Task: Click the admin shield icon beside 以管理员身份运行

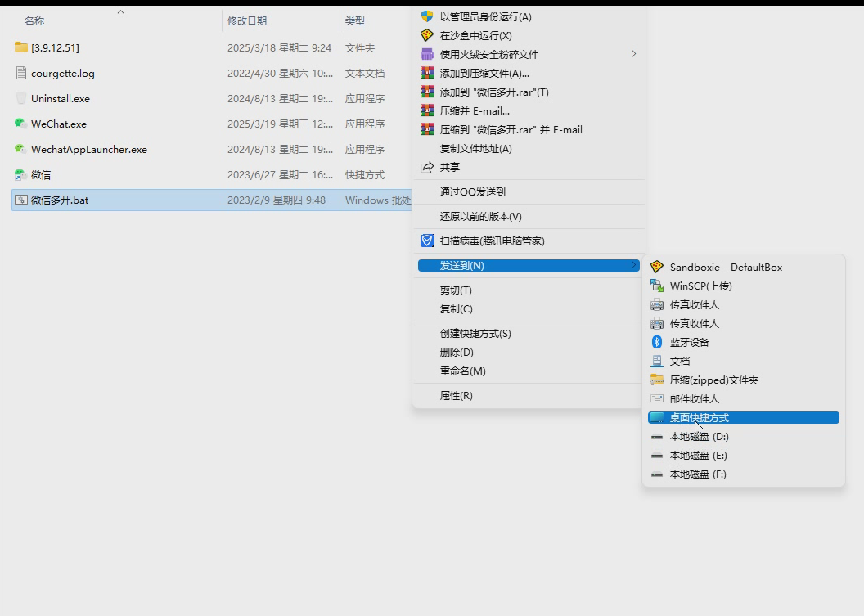Action: (426, 16)
